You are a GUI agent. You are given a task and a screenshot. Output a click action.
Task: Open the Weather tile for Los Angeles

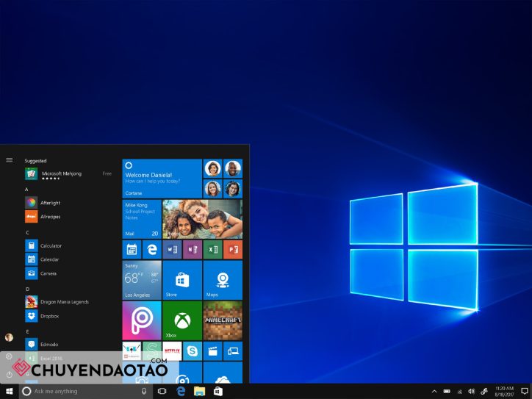[142, 280]
